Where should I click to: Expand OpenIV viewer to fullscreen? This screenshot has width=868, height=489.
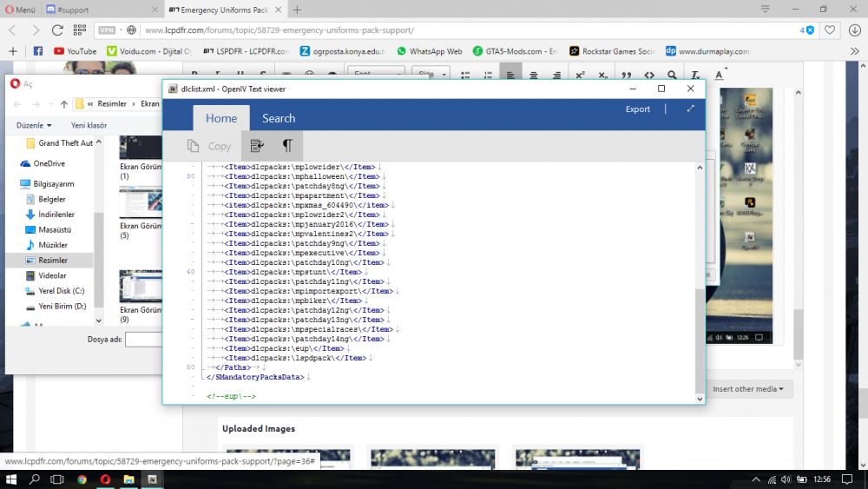pos(690,109)
